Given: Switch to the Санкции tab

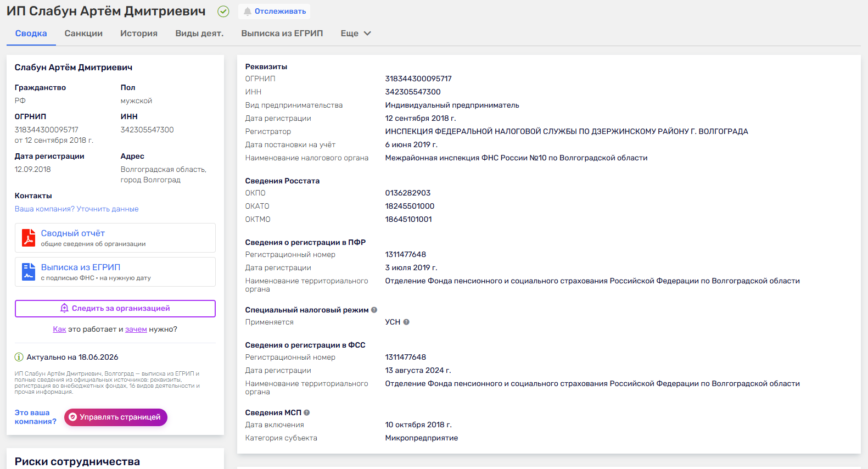Looking at the screenshot, I should tap(83, 33).
